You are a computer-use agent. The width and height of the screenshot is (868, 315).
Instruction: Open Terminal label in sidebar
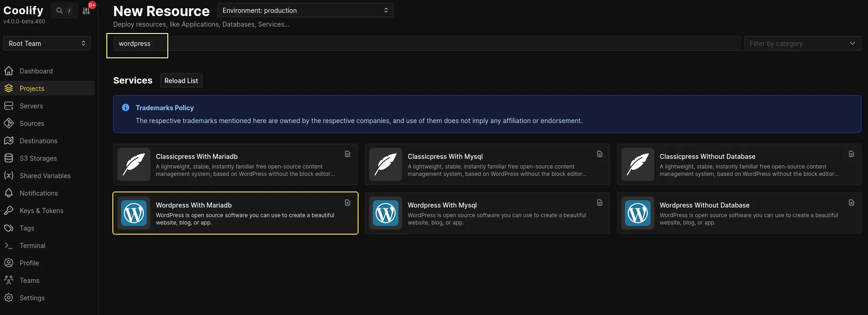pyautogui.click(x=33, y=246)
